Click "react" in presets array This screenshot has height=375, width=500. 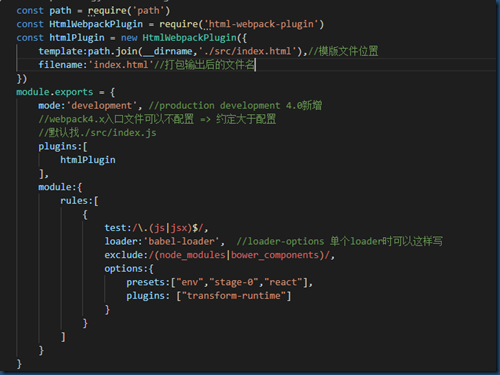283,282
